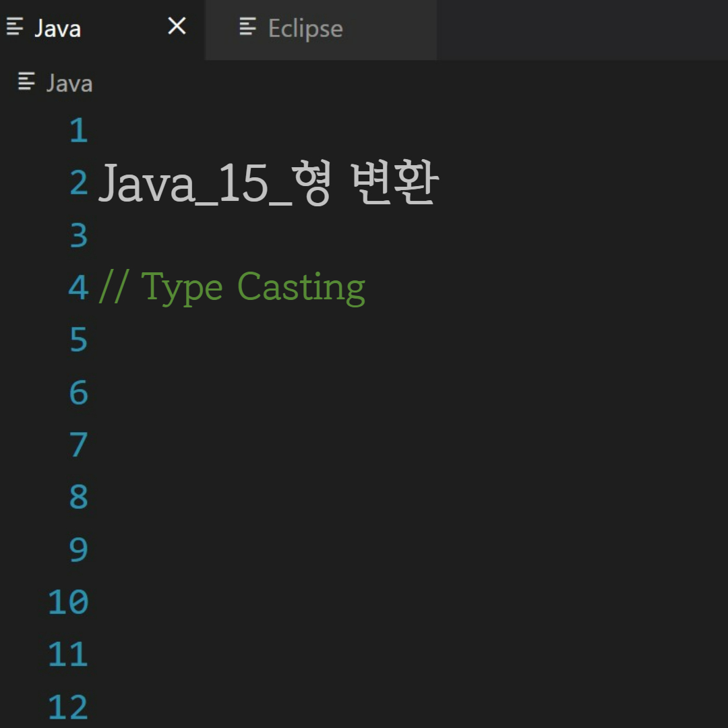
Task: Select line number 6 in gutter
Action: click(79, 393)
